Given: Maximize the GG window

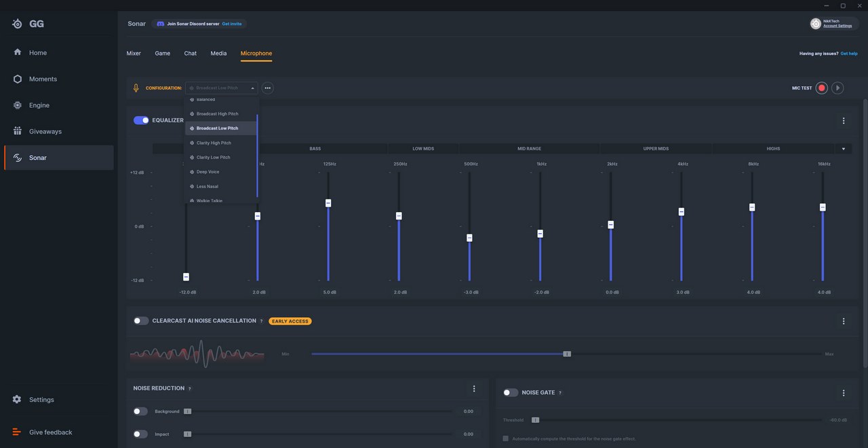Looking at the screenshot, I should (843, 5).
